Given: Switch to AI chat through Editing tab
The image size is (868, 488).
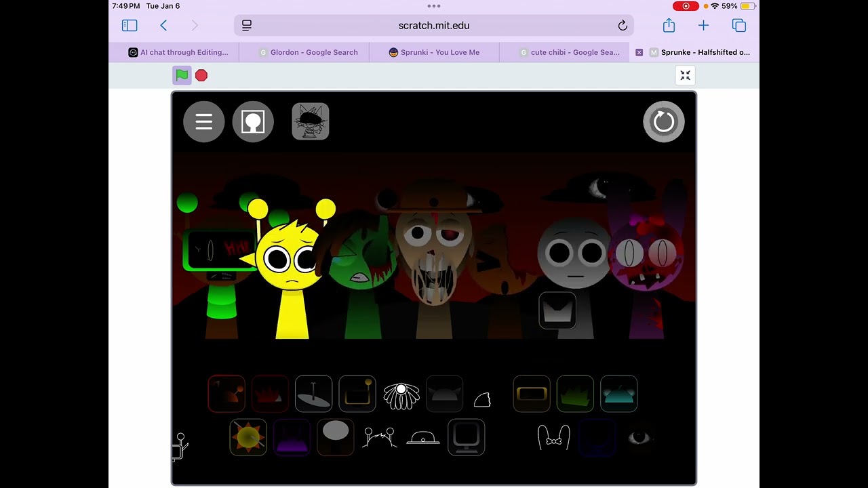Looking at the screenshot, I should pyautogui.click(x=178, y=52).
